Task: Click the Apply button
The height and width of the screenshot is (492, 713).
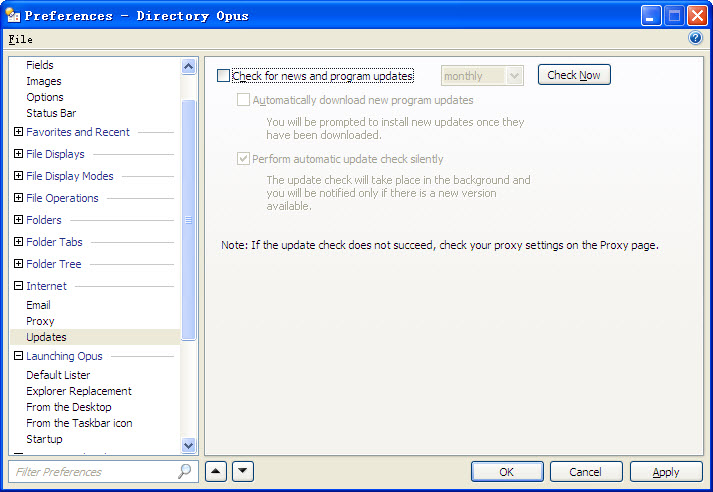Action: click(666, 472)
